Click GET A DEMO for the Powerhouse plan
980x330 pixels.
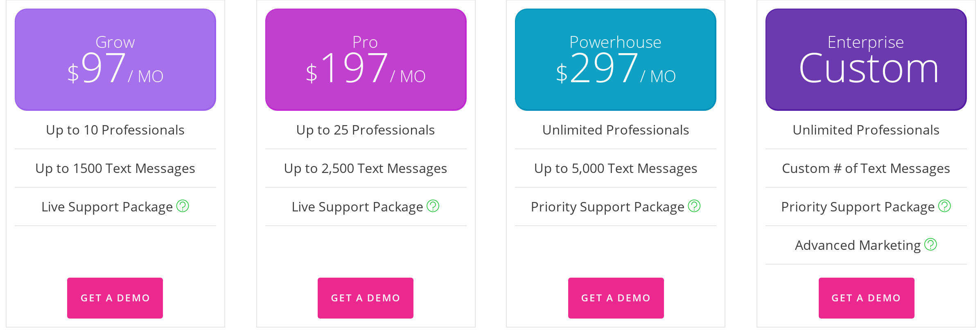tap(616, 298)
